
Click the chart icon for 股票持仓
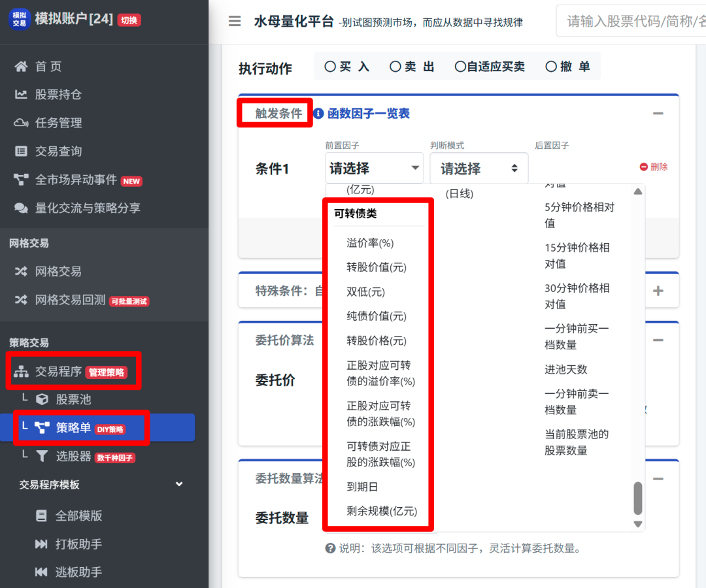(22, 95)
